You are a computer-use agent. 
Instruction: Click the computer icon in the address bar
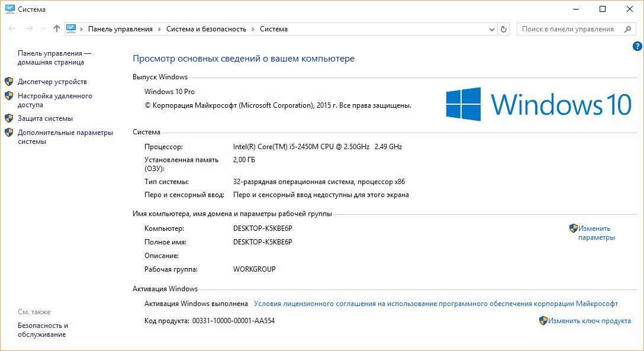[72, 28]
